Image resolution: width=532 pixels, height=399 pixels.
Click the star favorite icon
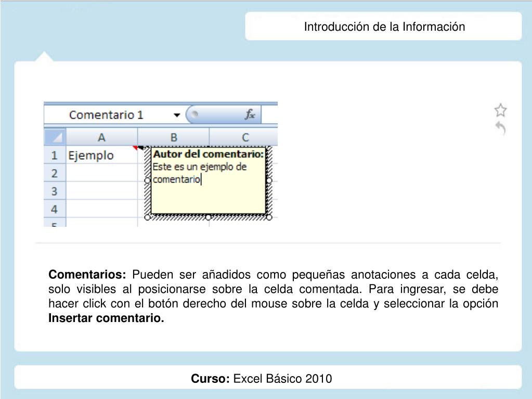click(x=500, y=111)
